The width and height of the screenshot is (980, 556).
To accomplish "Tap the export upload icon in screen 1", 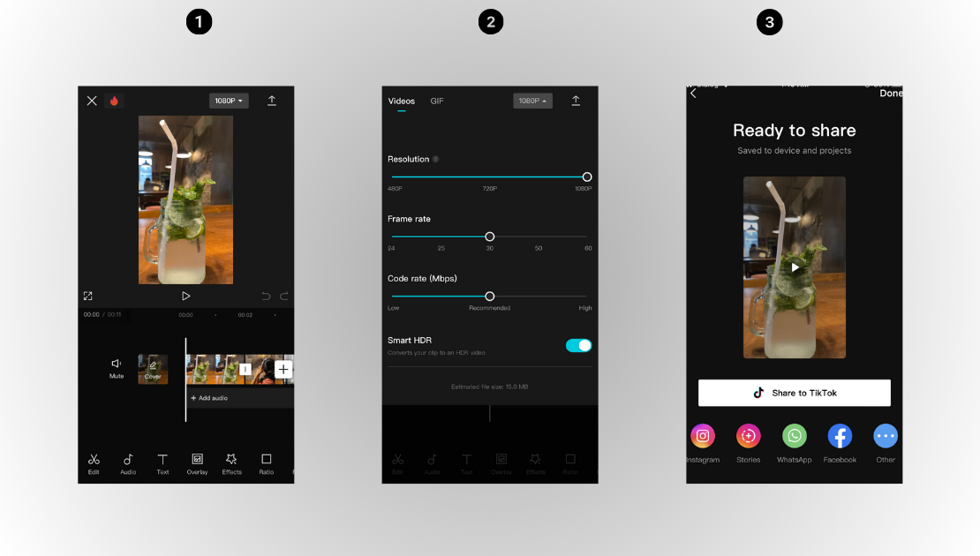I will pyautogui.click(x=272, y=101).
